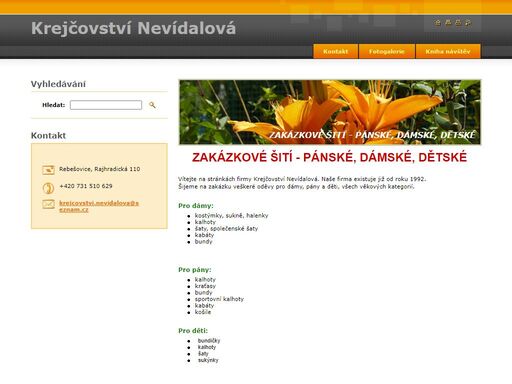Click the Vyhledávání sidebar heading
This screenshot has height=384, width=512.
coord(58,84)
